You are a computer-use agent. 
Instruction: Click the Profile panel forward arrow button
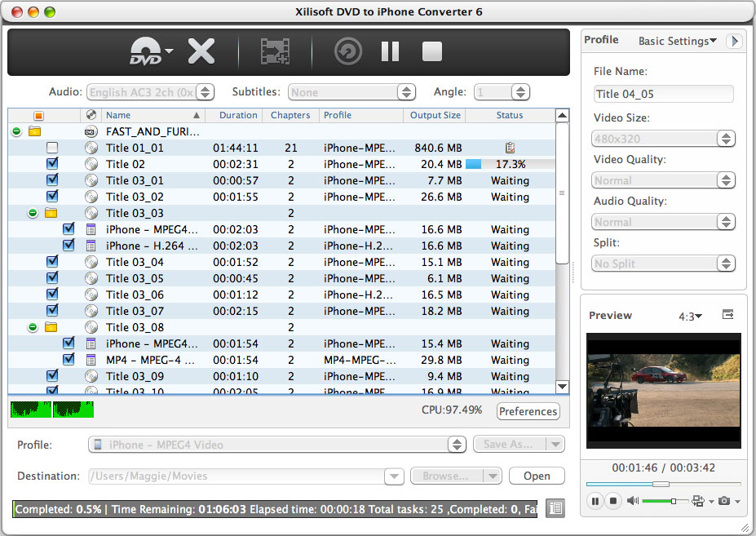pos(734,41)
